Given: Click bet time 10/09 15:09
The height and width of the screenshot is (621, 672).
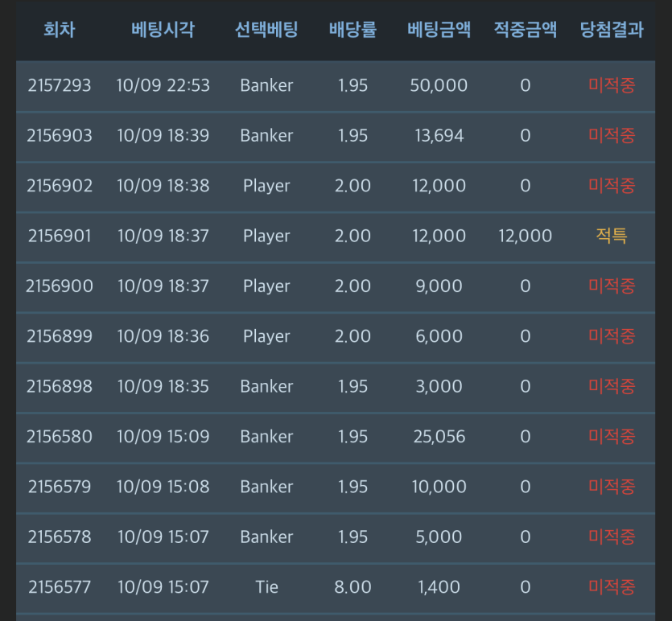Looking at the screenshot, I should point(163,437).
